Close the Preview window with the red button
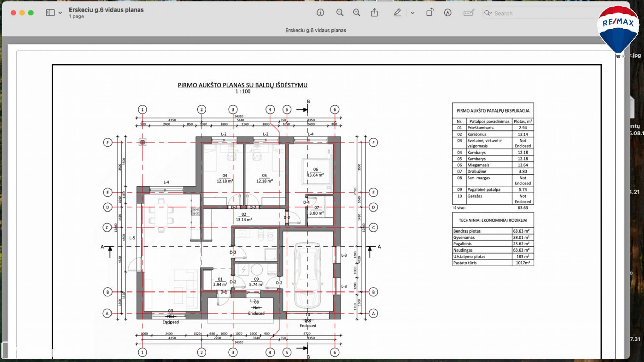The height and width of the screenshot is (362, 644). click(13, 13)
